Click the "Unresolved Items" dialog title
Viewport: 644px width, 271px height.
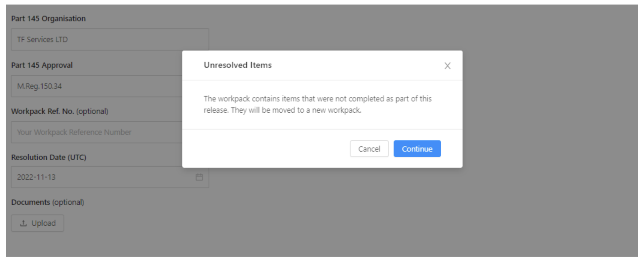[237, 65]
